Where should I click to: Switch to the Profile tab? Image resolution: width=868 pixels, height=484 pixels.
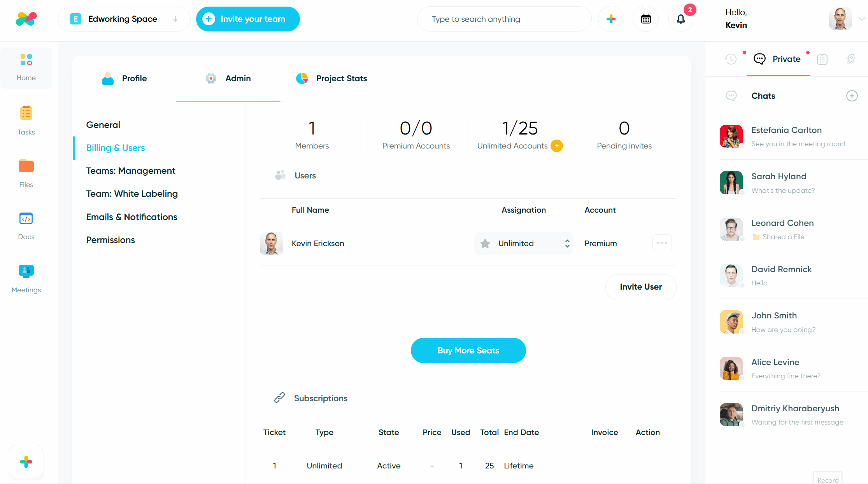[x=125, y=79]
